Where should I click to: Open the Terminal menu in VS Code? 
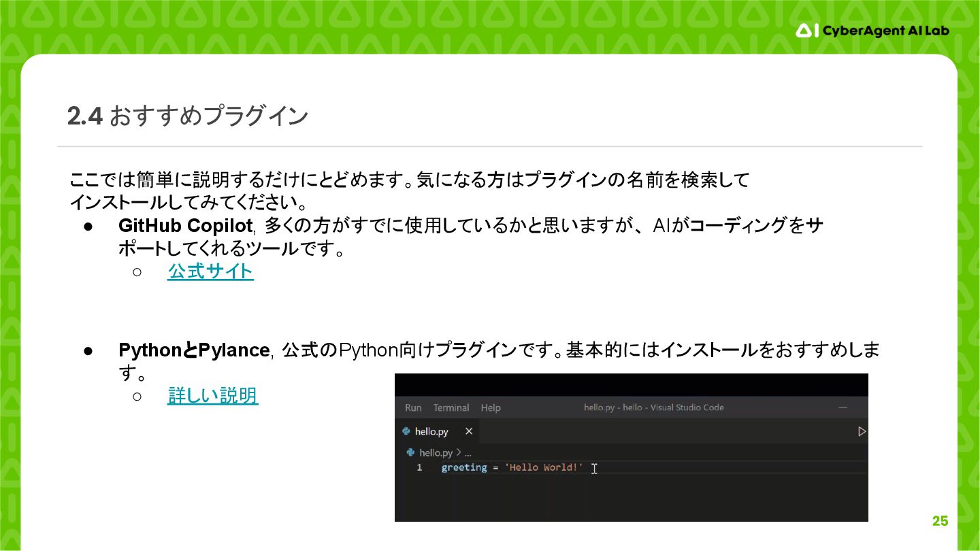[x=451, y=407]
